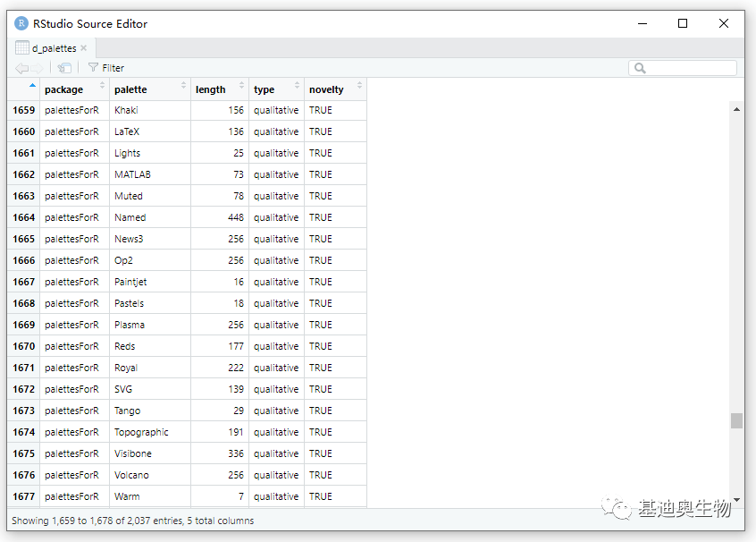This screenshot has width=756, height=542.
Task: Click the scrollbar up arrow
Action: (736, 109)
